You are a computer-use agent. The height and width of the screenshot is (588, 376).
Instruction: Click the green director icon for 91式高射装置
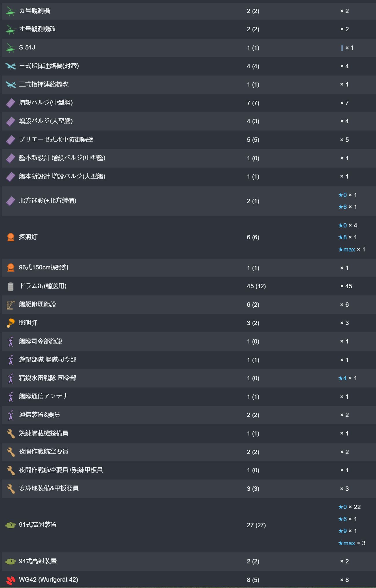click(x=11, y=525)
